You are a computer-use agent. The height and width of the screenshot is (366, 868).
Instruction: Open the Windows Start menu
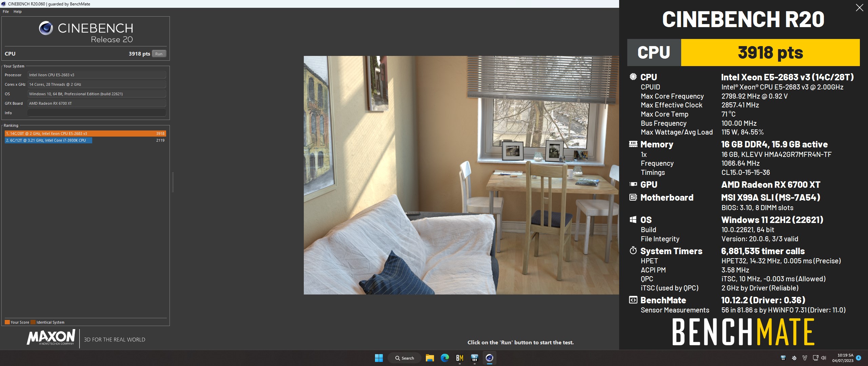click(x=379, y=358)
